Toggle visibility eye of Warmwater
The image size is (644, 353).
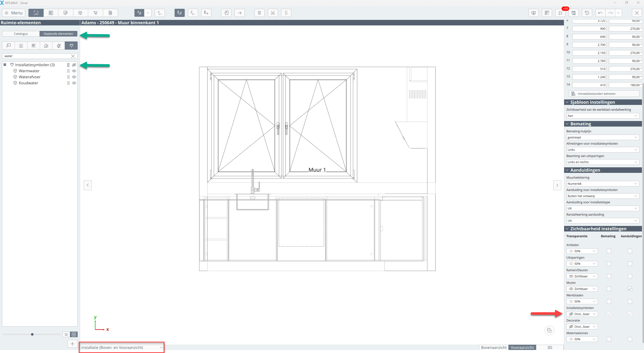74,71
